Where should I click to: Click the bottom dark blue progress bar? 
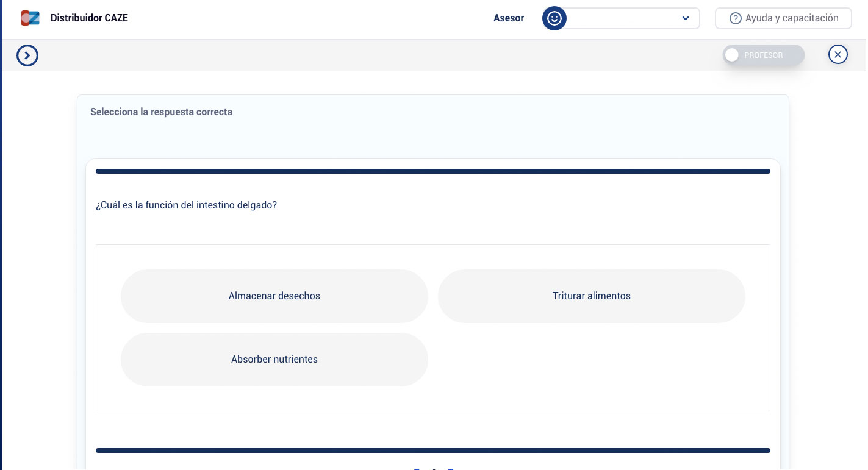point(432,450)
